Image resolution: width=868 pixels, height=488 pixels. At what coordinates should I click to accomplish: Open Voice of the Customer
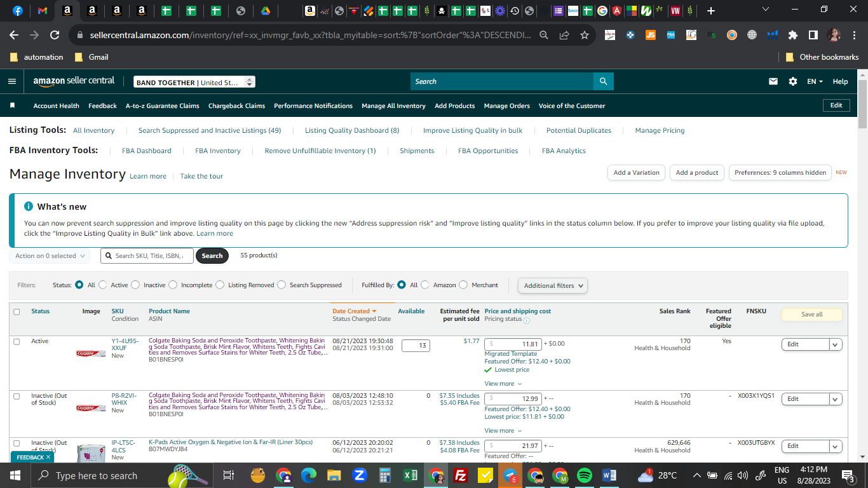point(572,105)
